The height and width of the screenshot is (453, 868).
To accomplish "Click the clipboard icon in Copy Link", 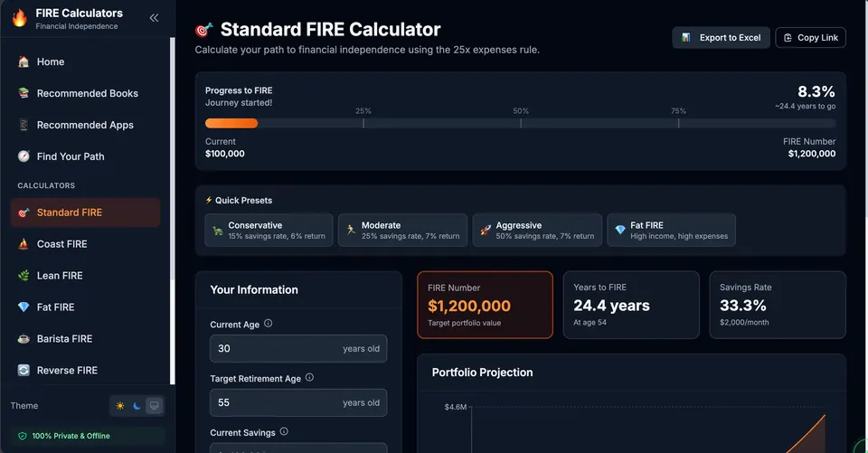I will (788, 38).
